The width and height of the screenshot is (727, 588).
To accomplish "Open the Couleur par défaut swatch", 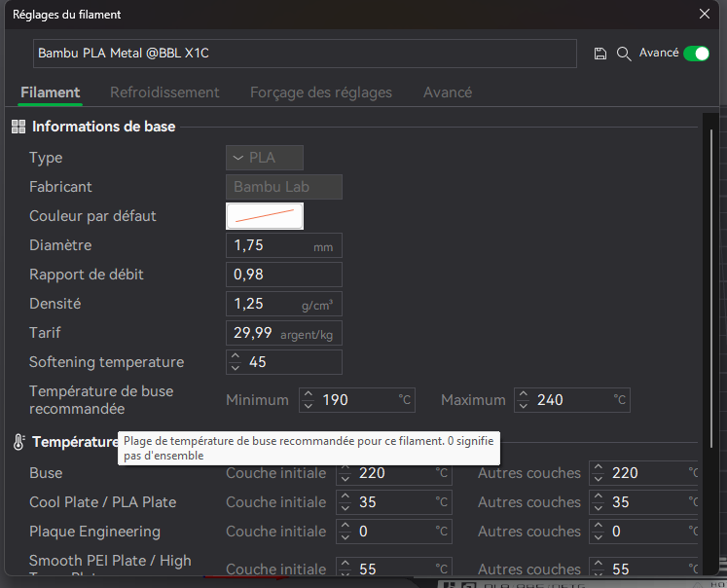I will click(265, 216).
